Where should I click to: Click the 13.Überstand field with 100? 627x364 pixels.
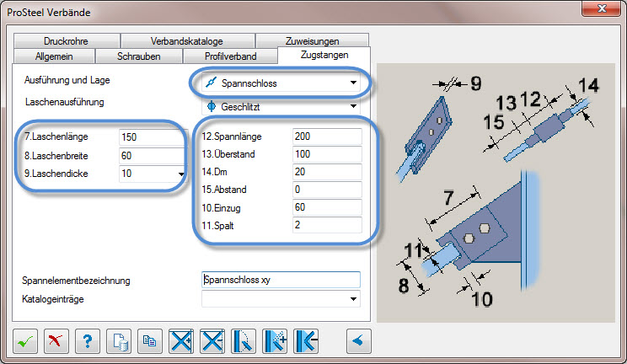click(x=327, y=154)
